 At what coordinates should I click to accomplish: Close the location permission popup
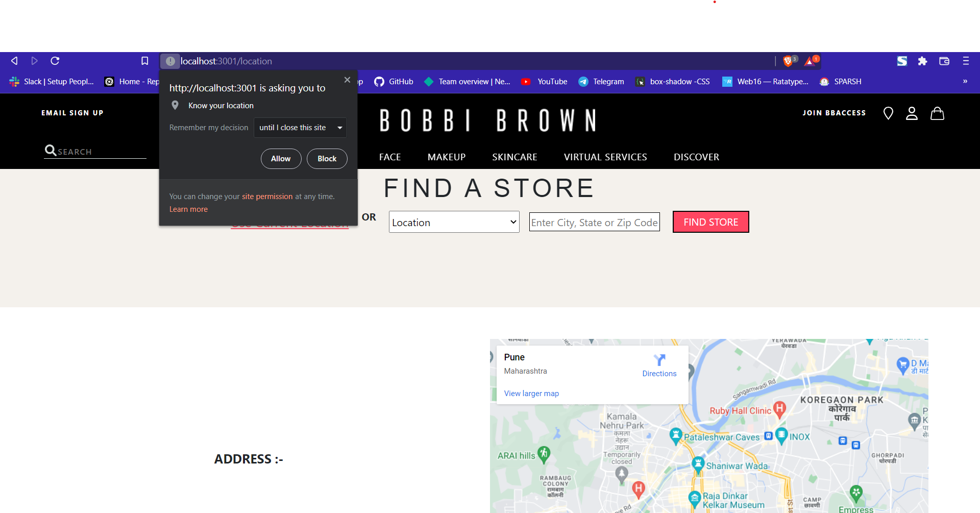pos(347,80)
